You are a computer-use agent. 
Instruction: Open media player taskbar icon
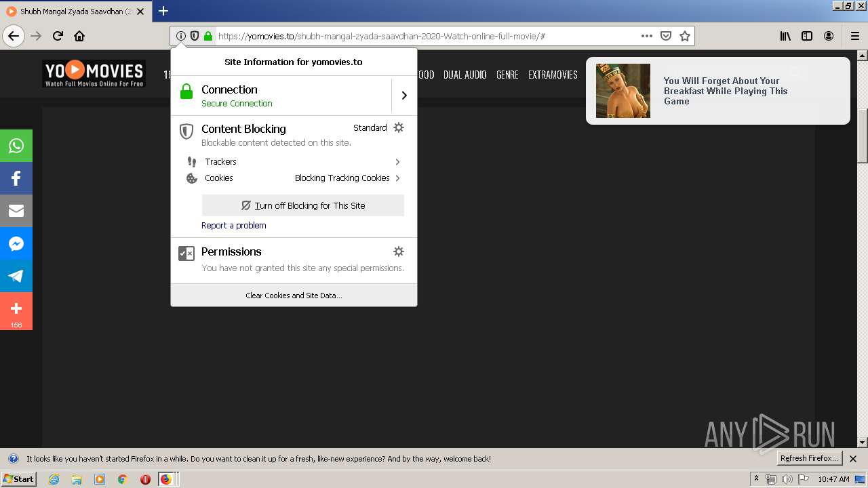pos(100,479)
